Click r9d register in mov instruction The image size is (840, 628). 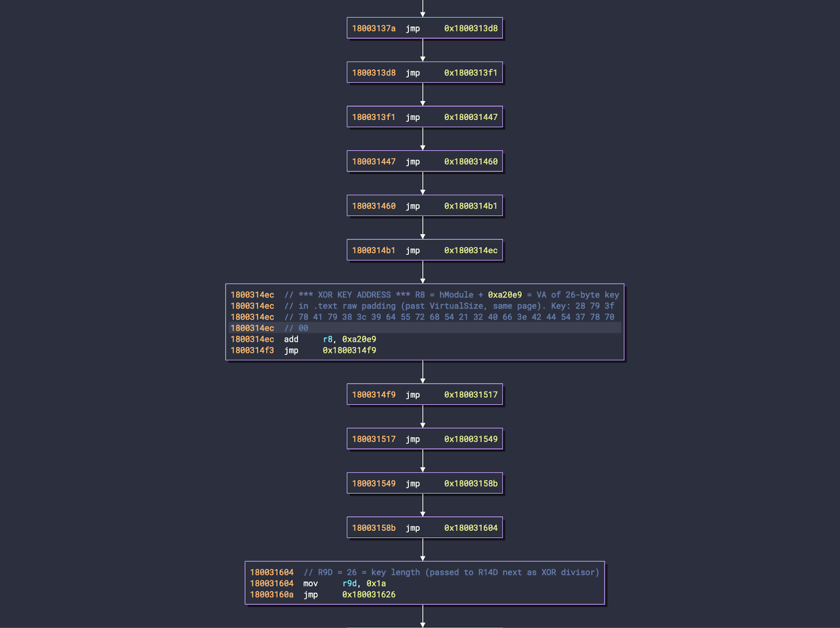(x=349, y=583)
